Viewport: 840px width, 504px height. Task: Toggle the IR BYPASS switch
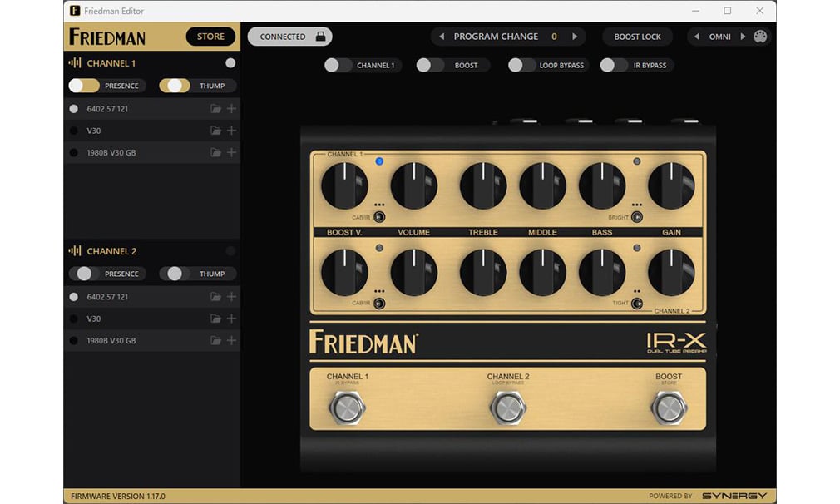click(614, 65)
